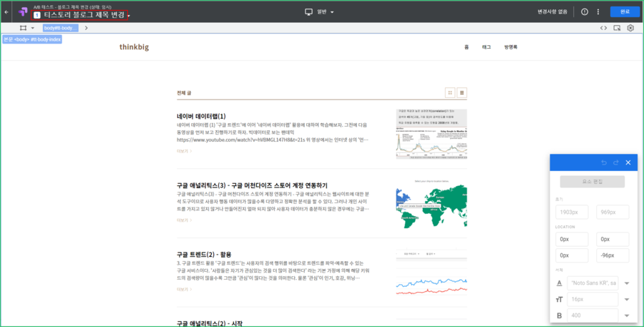The width and height of the screenshot is (644, 327).
Task: Open the three-dot more options menu
Action: point(598,12)
